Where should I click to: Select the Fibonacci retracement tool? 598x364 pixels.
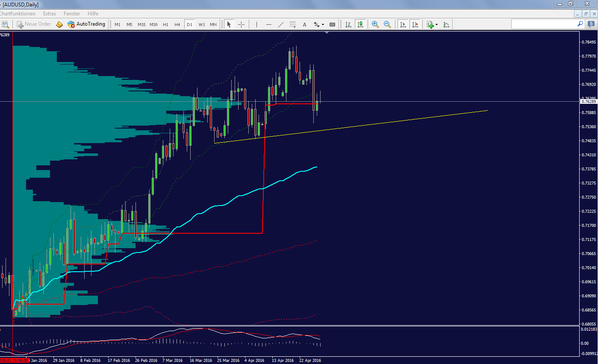point(293,24)
